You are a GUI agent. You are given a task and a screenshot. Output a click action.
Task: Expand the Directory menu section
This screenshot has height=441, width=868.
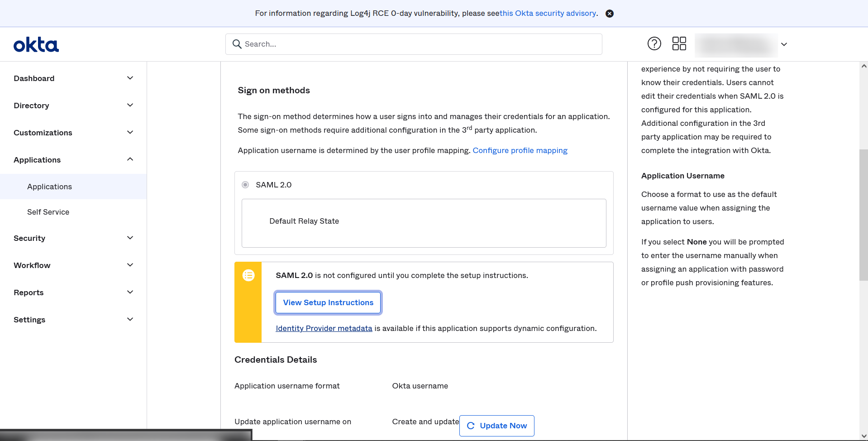[130, 105]
